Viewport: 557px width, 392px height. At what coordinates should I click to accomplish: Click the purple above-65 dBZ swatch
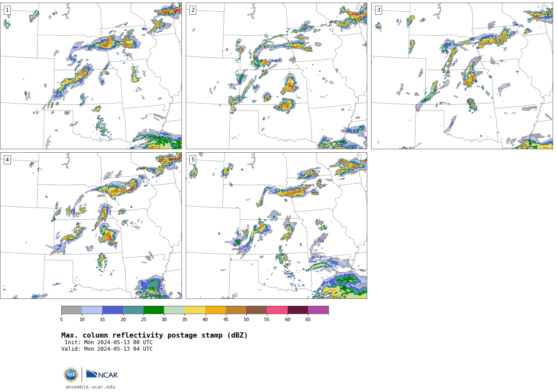coord(318,310)
